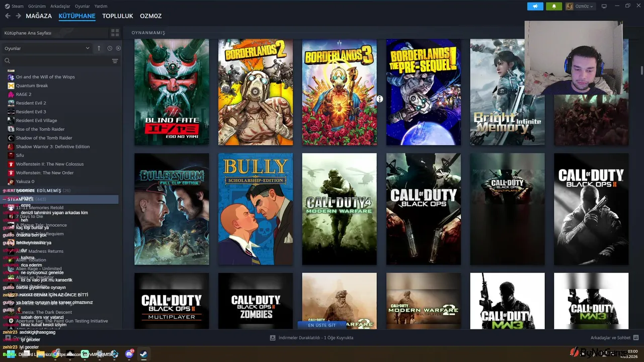Viewport: 644px width, 362px height.
Task: Open the Yardım menu
Action: [101, 6]
